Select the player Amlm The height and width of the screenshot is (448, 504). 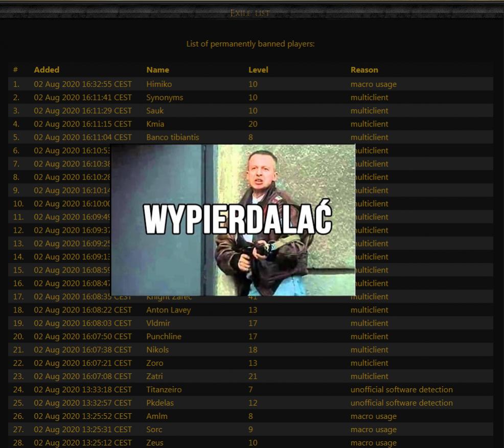coord(156,416)
